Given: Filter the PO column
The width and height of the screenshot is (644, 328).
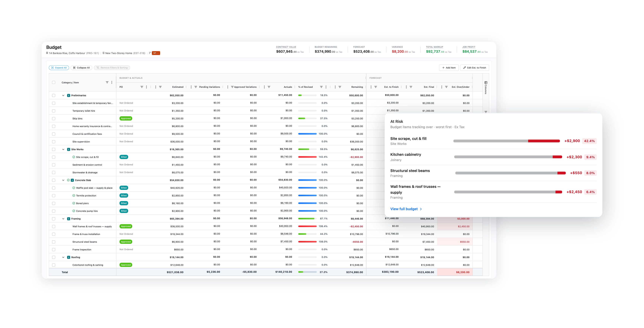Looking at the screenshot, I should [142, 87].
